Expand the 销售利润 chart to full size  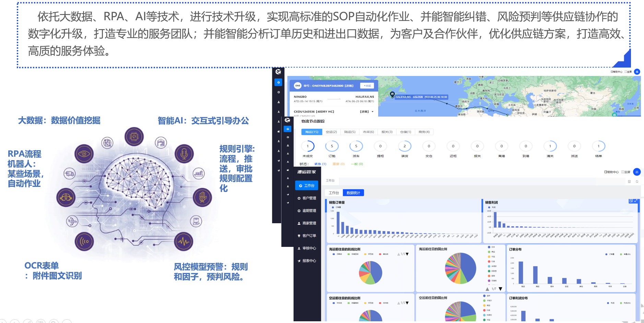tap(636, 201)
